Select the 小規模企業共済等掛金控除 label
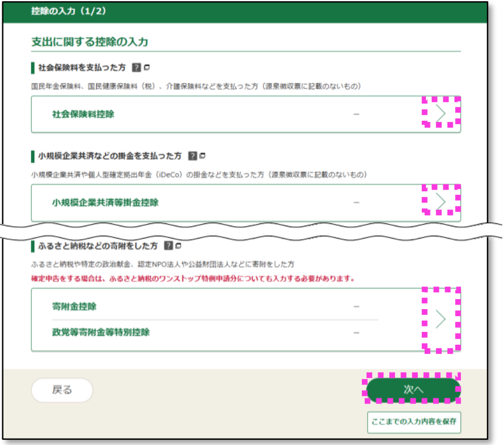Viewport: 504px width, 445px height. pos(105,202)
